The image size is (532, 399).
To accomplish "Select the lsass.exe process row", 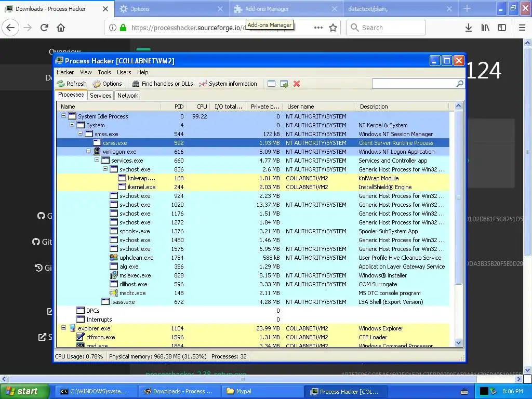I will (x=253, y=302).
